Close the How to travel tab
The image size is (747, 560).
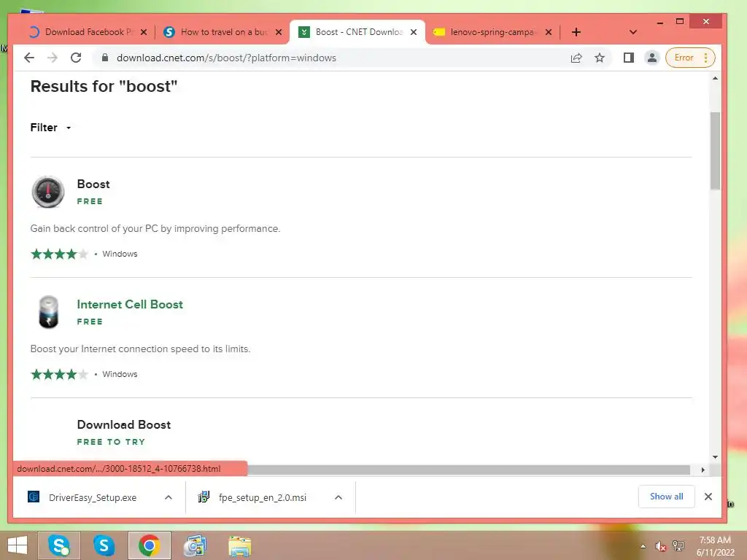coord(279,32)
